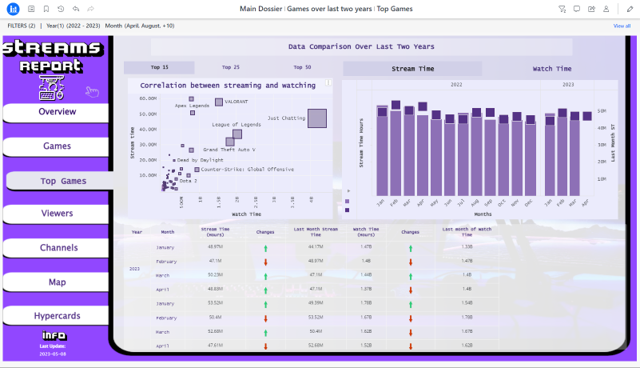This screenshot has width=640, height=368.
Task: Select the Top Games page
Action: pyautogui.click(x=60, y=181)
